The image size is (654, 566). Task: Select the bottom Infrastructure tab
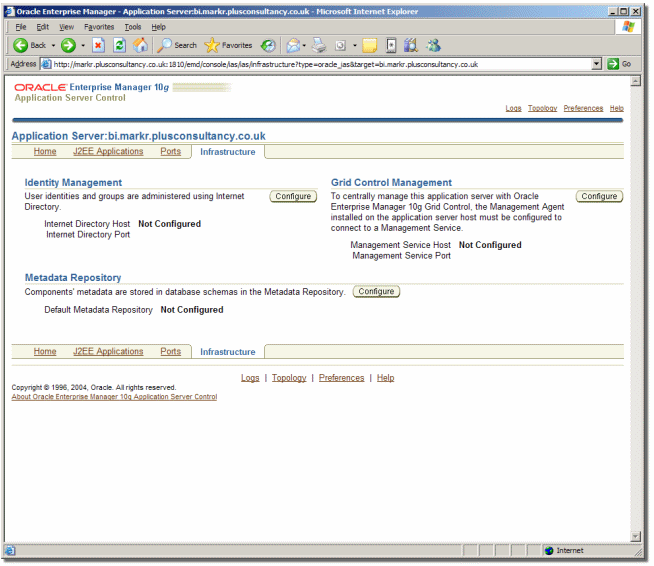coord(228,352)
